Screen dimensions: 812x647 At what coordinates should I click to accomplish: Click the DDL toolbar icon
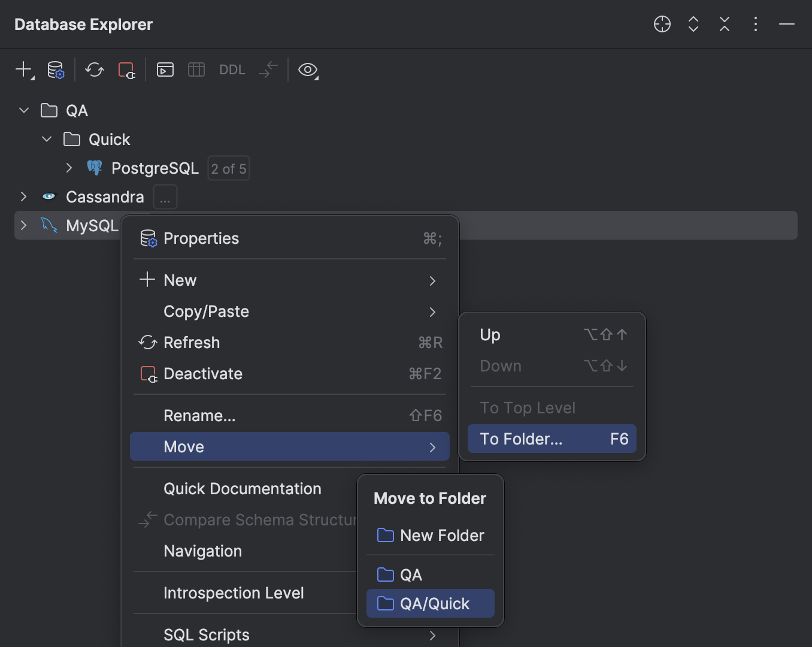(232, 69)
